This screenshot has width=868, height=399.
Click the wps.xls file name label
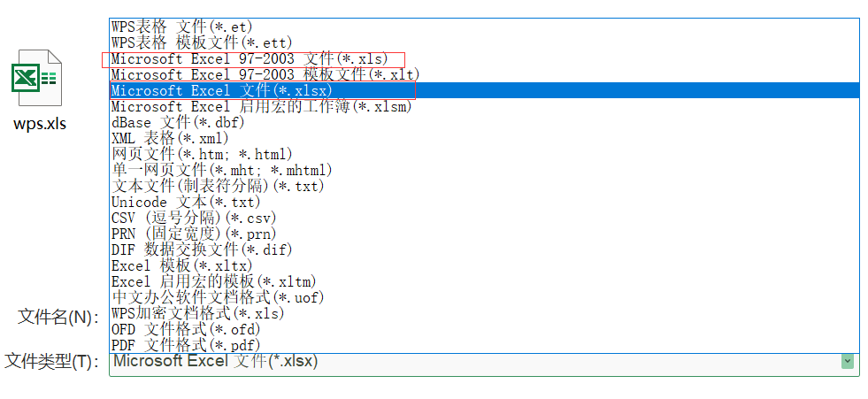coord(40,123)
